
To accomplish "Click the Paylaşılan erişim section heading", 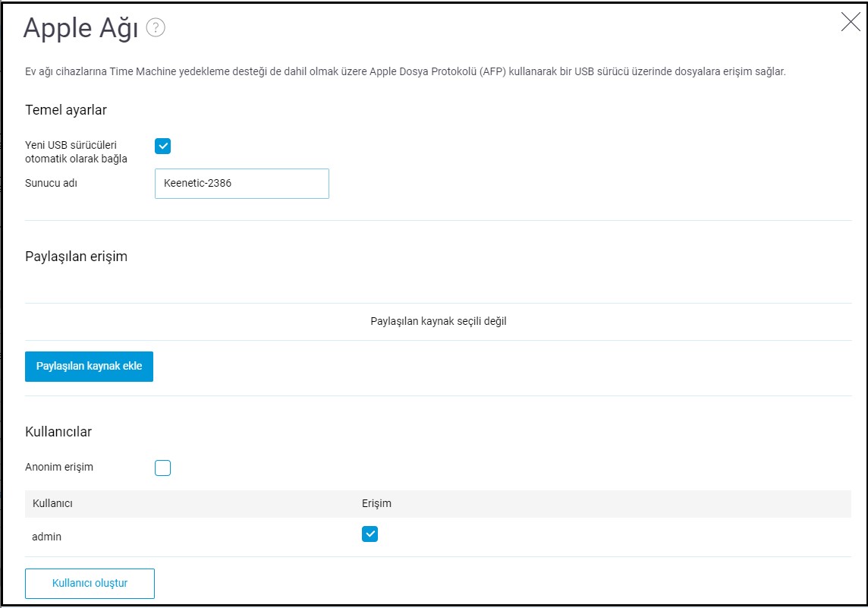I will tap(76, 257).
